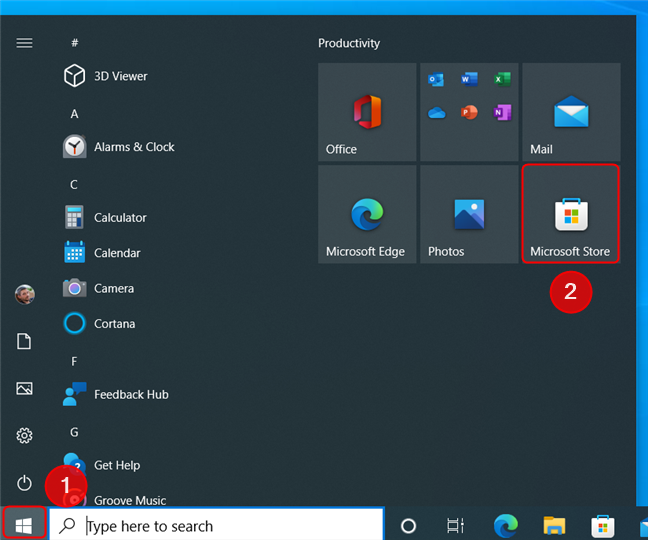Open Microsoft Store from the taskbar

click(603, 526)
